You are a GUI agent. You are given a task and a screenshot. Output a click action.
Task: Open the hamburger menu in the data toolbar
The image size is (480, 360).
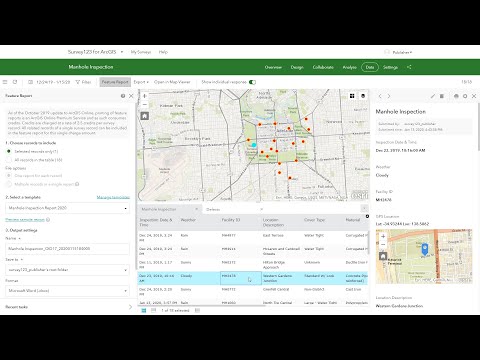(5, 82)
